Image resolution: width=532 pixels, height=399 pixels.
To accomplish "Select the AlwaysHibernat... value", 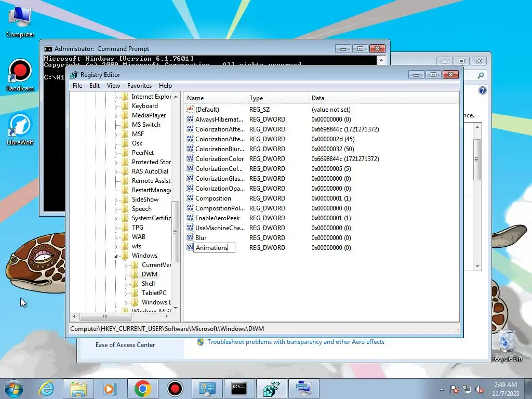I will tap(219, 119).
